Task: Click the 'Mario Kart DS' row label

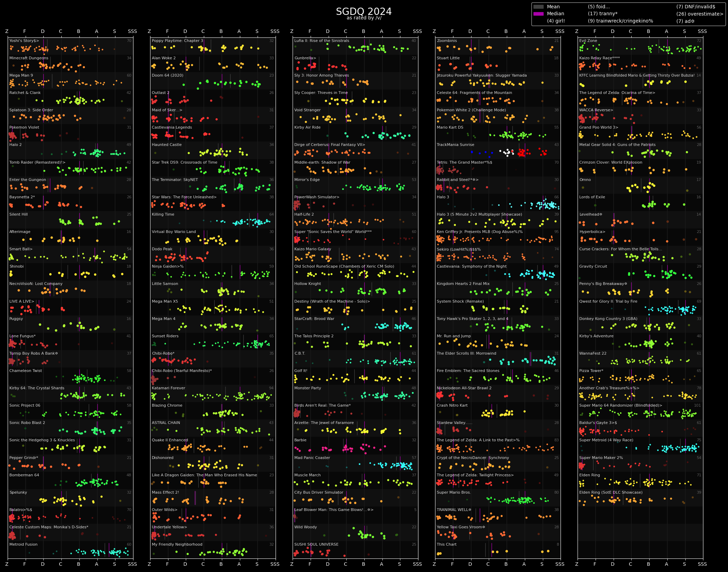Action: 450,127
